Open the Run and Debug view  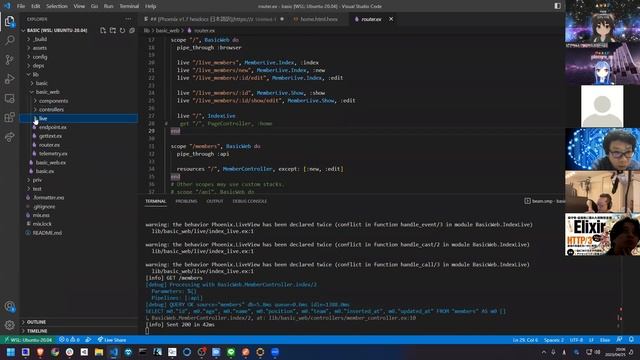9,79
